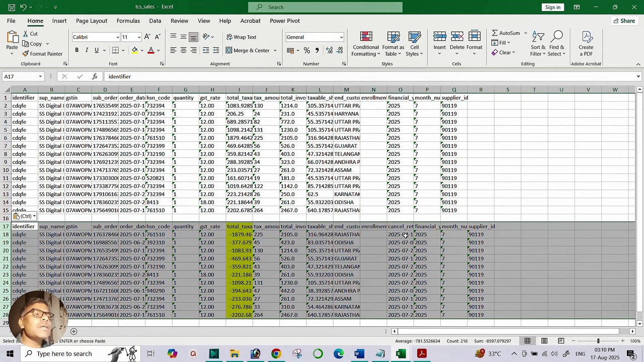Viewport: 644px width, 362px height.
Task: Toggle Align Right for cell text
Action: (x=193, y=50)
